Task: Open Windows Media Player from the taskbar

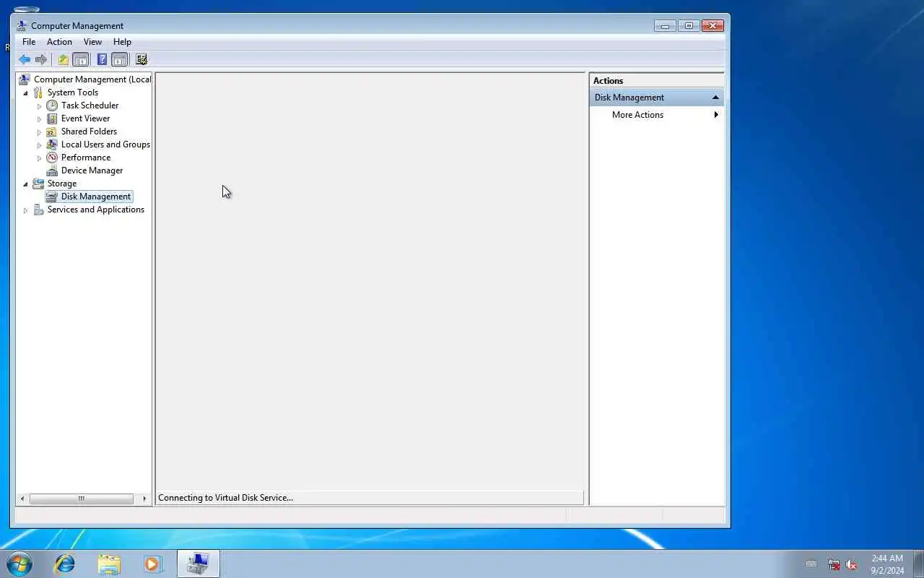Action: (x=152, y=564)
